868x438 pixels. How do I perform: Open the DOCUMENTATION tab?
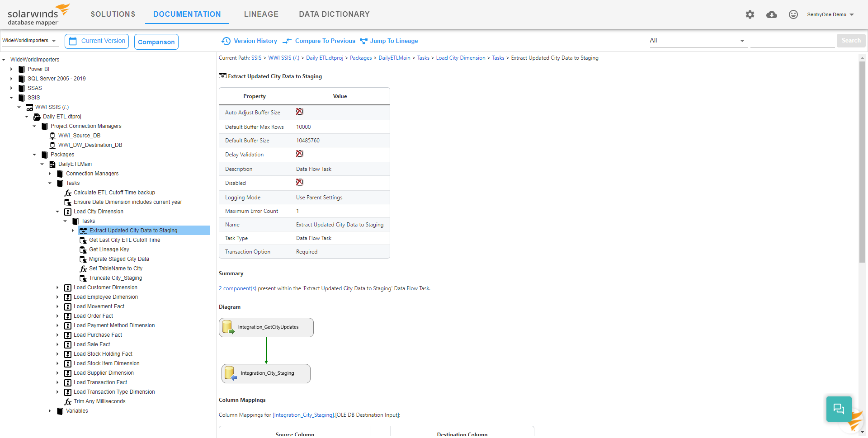coord(187,14)
